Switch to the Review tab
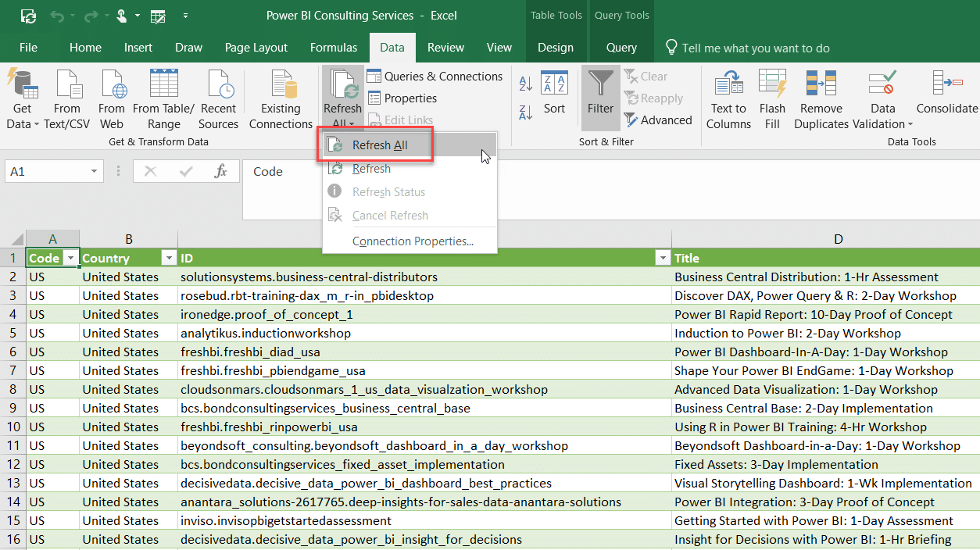This screenshot has width=980, height=550. (x=445, y=48)
